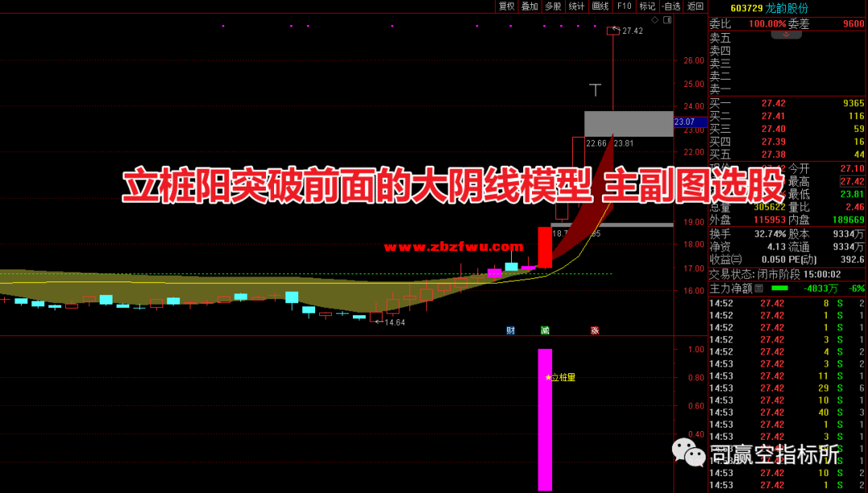The image size is (868, 493).
Task: Click the 买四 bid row at 27.39
Action: 787,142
